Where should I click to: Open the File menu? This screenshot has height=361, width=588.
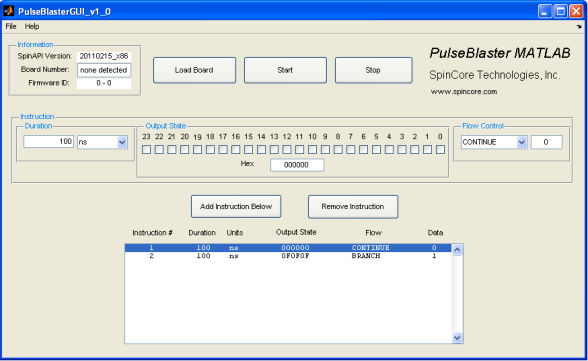coord(11,26)
